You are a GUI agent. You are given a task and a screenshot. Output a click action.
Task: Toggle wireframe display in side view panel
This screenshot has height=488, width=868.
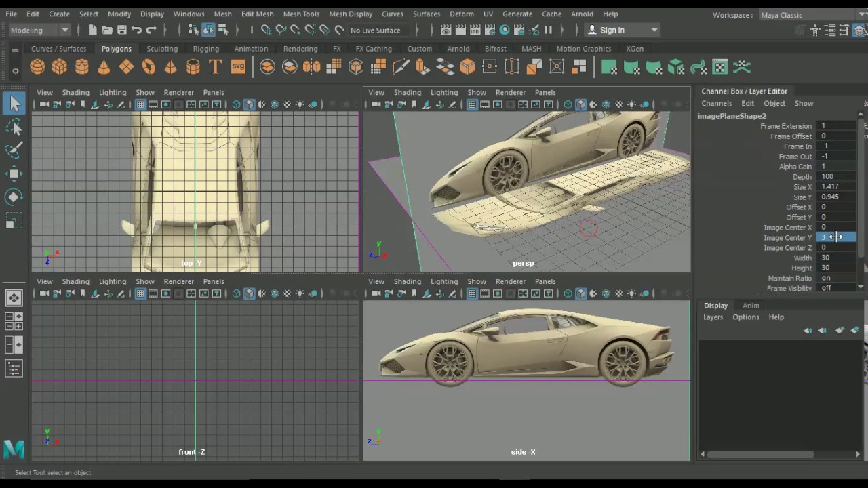point(568,293)
